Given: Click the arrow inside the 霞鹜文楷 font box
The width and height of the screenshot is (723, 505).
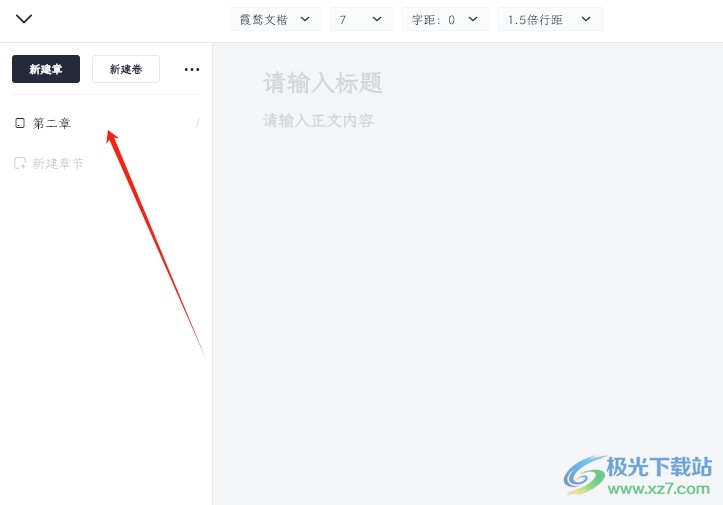Looking at the screenshot, I should coord(305,19).
